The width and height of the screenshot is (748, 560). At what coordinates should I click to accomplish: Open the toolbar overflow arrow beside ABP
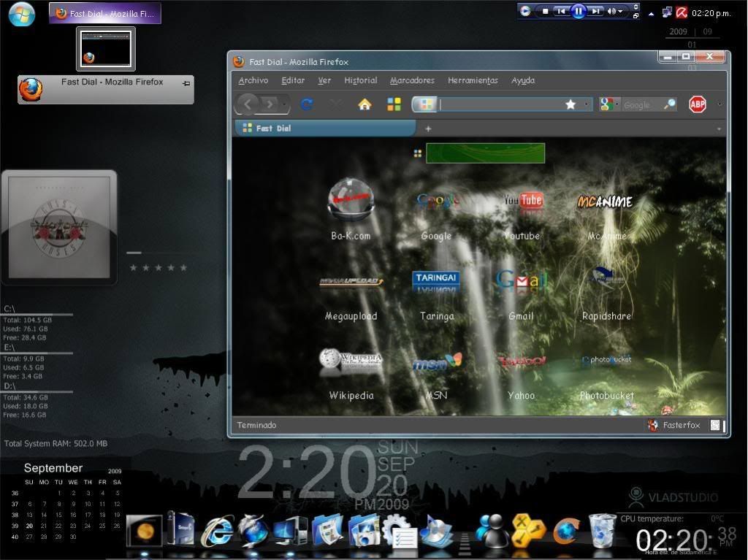720,104
